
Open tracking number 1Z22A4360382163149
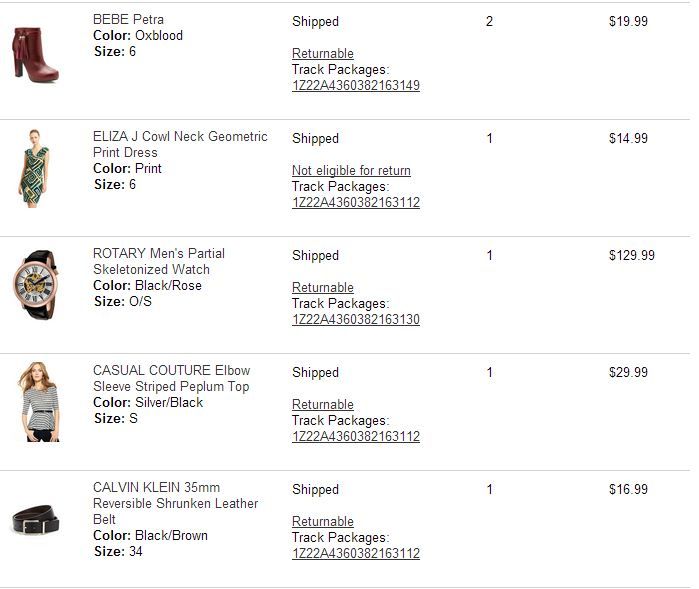point(355,86)
